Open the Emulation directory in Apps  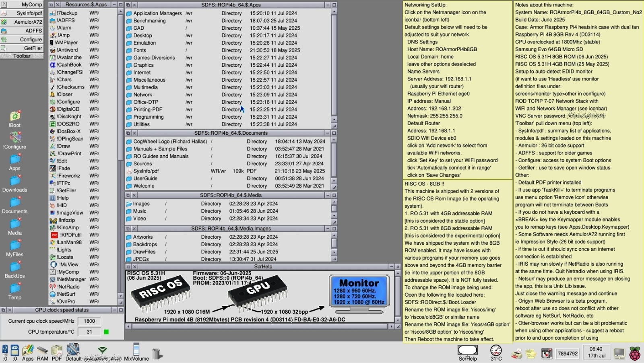click(141, 43)
